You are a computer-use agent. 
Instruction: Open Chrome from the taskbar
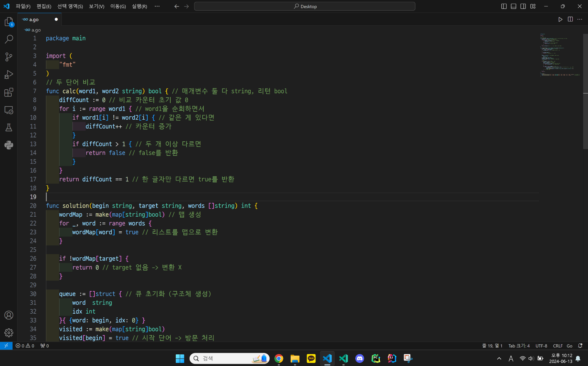279,358
